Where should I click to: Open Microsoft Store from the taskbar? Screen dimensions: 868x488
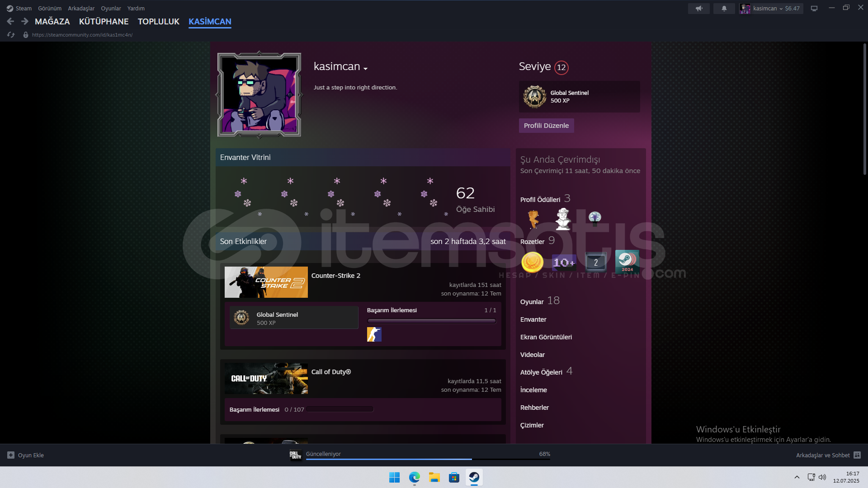pyautogui.click(x=454, y=477)
